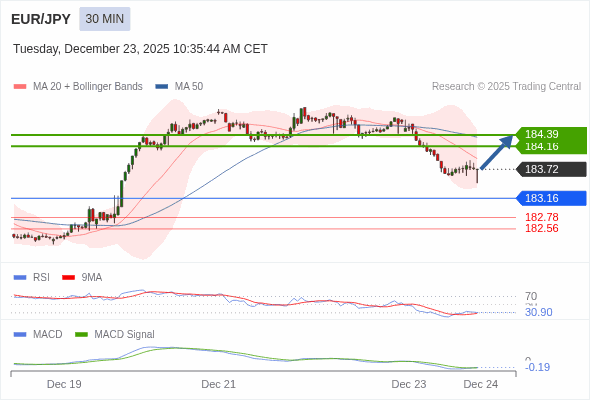Screen dimensions: 590x400
Task: Click the 183.72 current price tag
Action: (551, 169)
